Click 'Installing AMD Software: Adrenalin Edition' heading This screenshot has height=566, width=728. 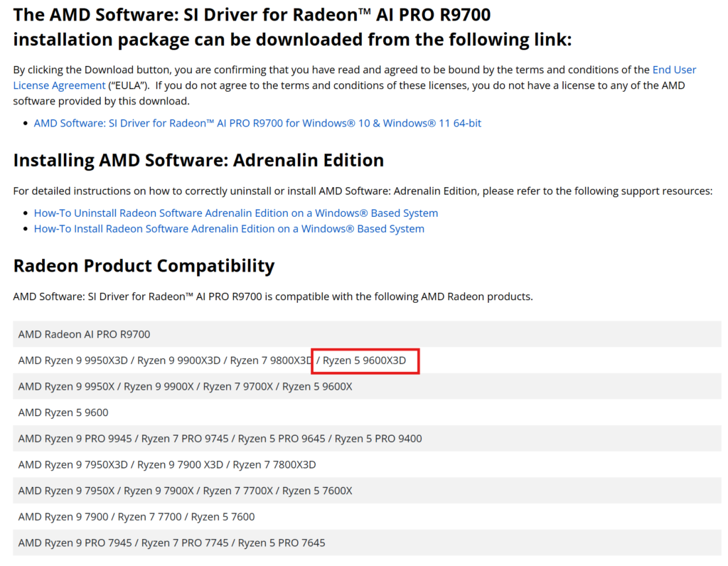tap(199, 161)
